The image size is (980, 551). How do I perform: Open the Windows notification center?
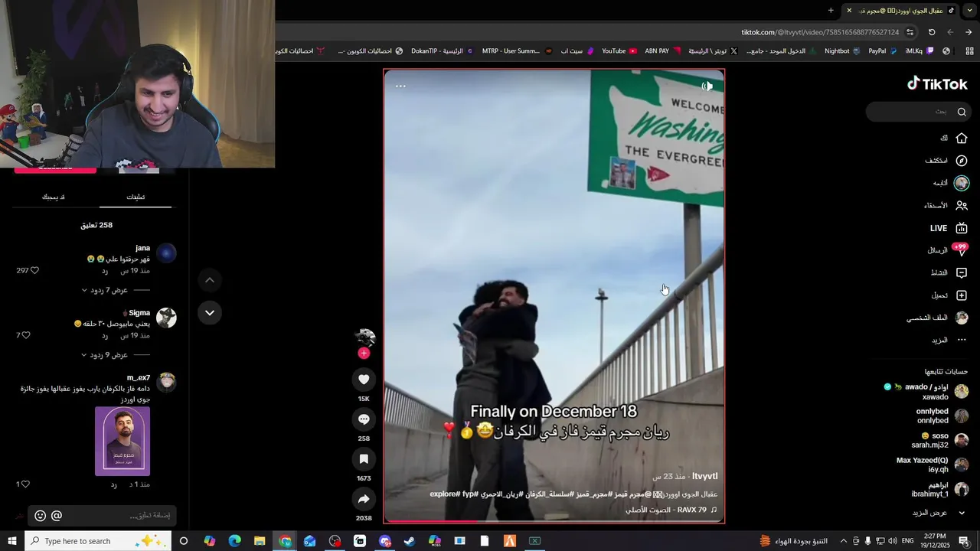(964, 541)
